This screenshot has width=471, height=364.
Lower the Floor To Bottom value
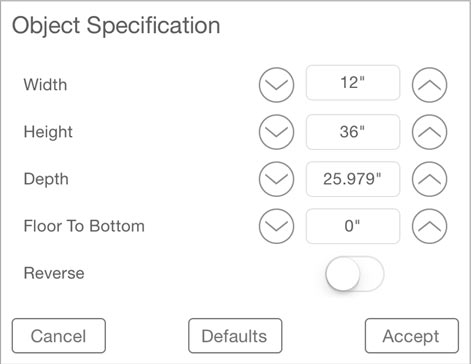tap(276, 226)
